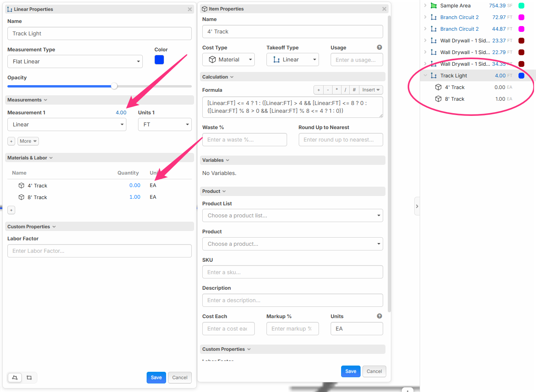Insert the hash symbol into formula
The image size is (536, 392).
click(354, 90)
